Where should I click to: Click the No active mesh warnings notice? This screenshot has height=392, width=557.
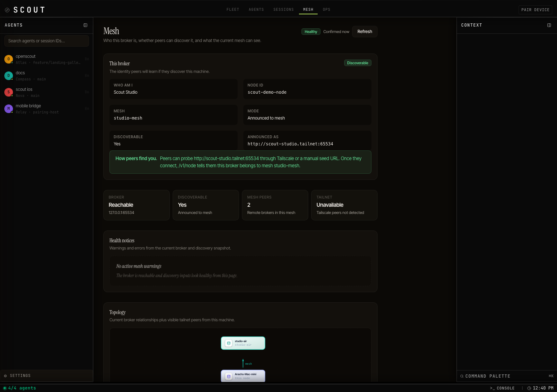240,271
